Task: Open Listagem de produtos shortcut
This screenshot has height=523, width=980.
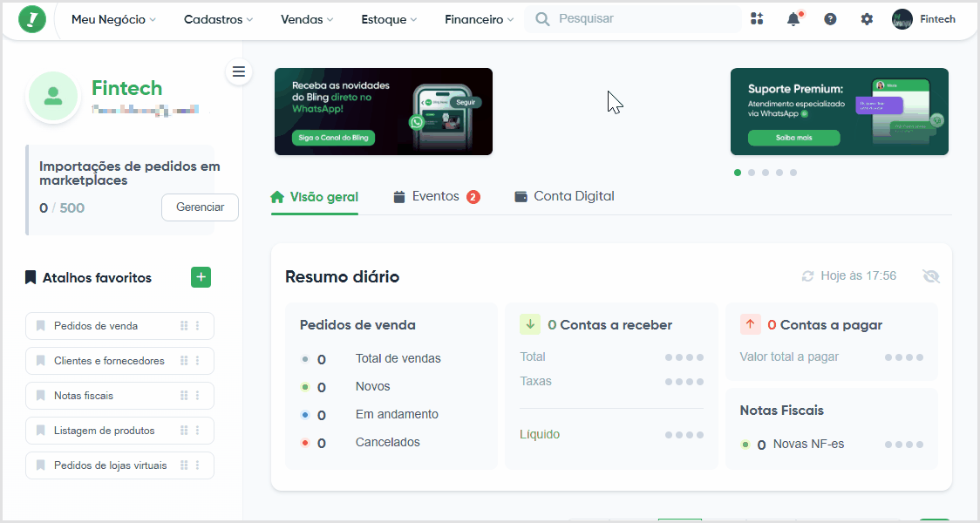Action: click(119, 431)
